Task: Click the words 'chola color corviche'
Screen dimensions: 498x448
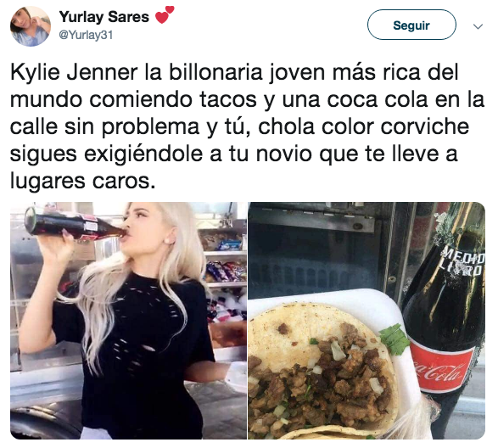Action: [x=363, y=126]
